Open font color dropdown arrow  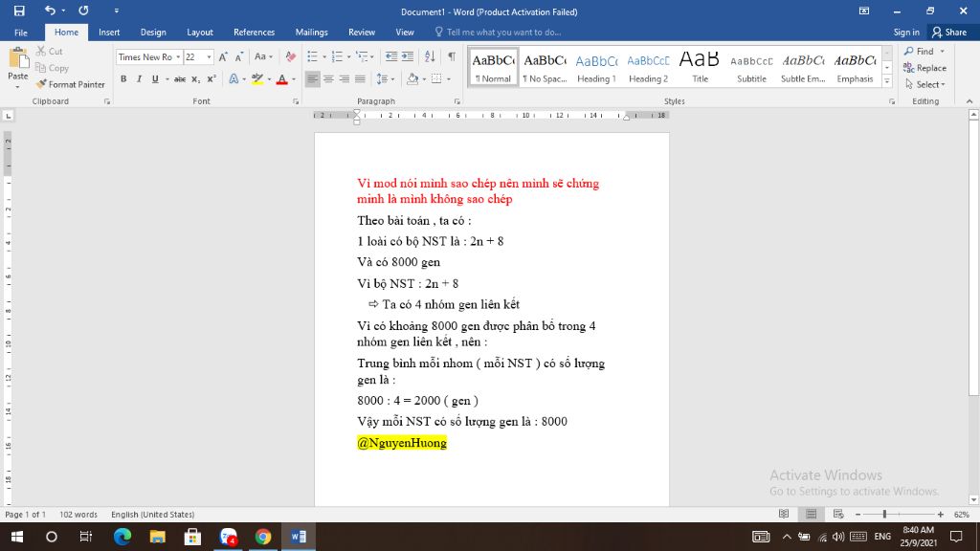click(294, 78)
